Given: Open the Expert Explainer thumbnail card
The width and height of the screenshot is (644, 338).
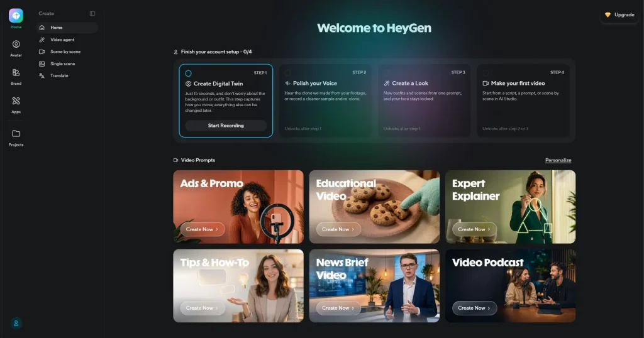Looking at the screenshot, I should coord(510,207).
